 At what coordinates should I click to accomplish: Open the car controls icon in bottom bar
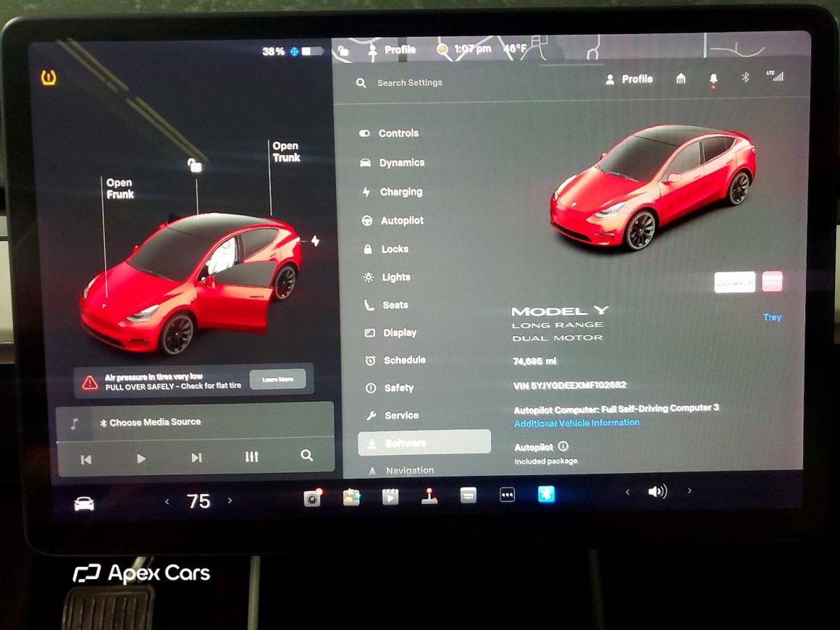click(84, 503)
